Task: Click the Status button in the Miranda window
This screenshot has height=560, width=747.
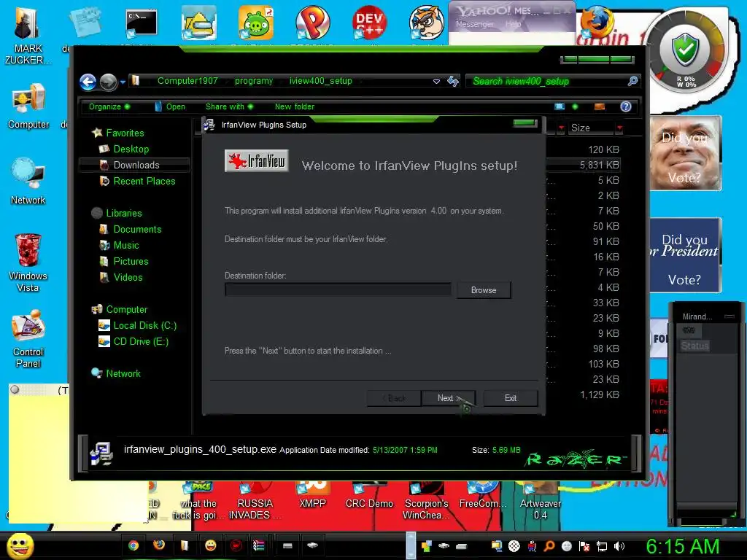Action: (694, 346)
